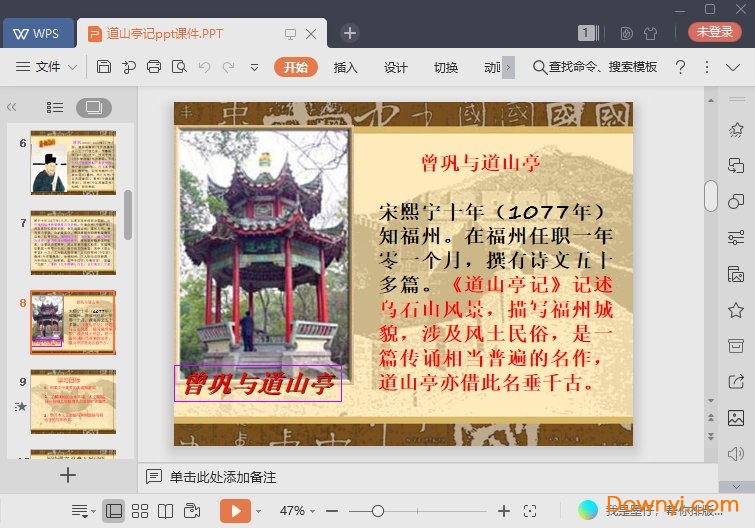Open the quick access toolbar customize dropdown
This screenshot has height=528, width=755.
(x=254, y=67)
